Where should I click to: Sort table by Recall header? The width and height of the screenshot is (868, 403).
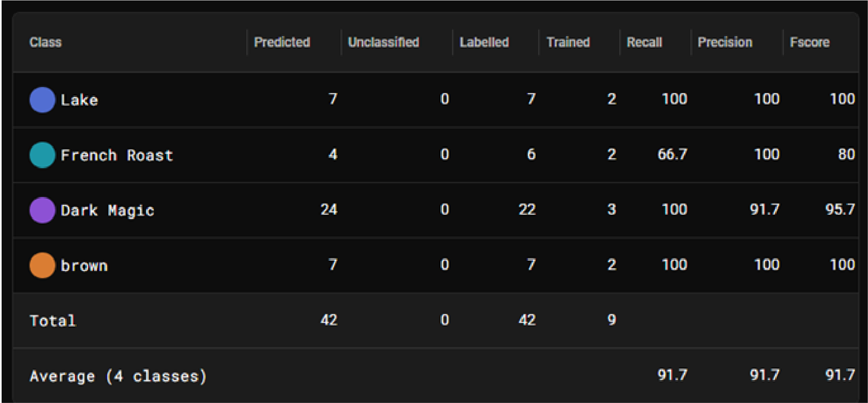point(644,42)
